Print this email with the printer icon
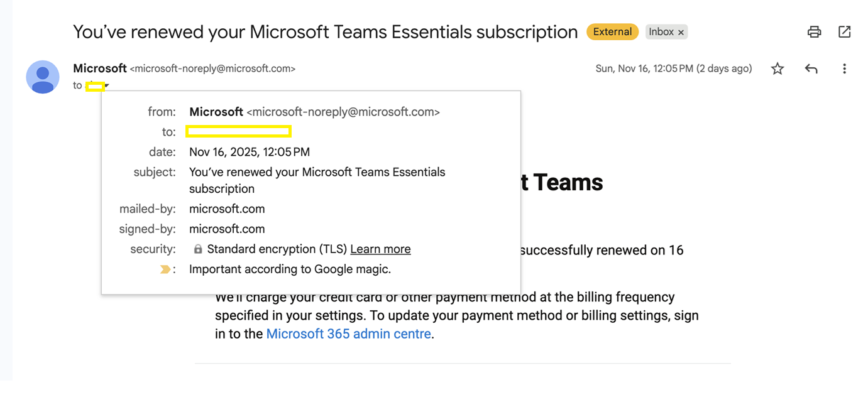The image size is (868, 407). point(814,32)
